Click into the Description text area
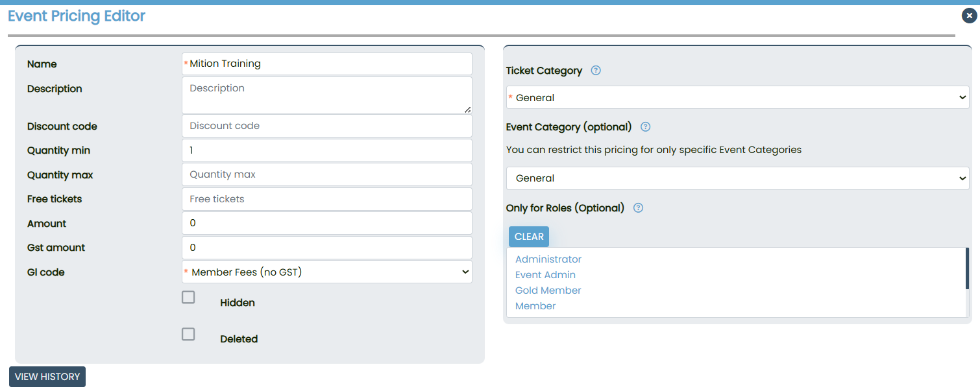 327,95
